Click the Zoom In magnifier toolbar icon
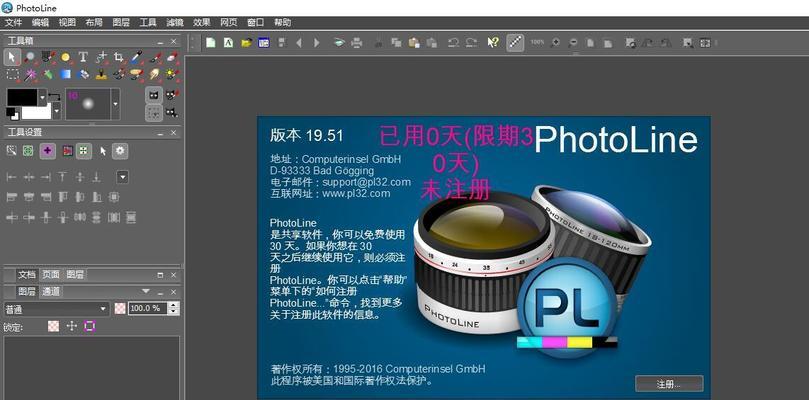 pyautogui.click(x=555, y=43)
